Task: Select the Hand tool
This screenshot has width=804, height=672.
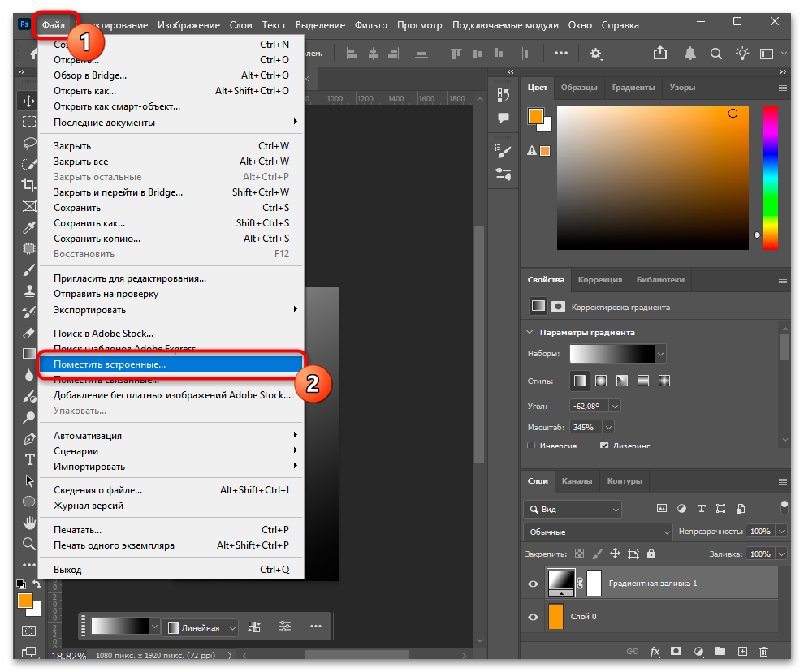Action: point(28,523)
